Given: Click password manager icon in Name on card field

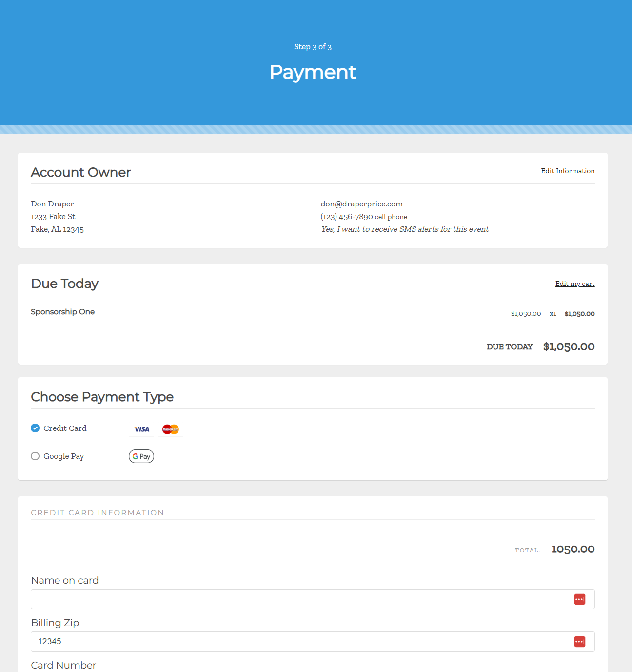Looking at the screenshot, I should point(579,599).
